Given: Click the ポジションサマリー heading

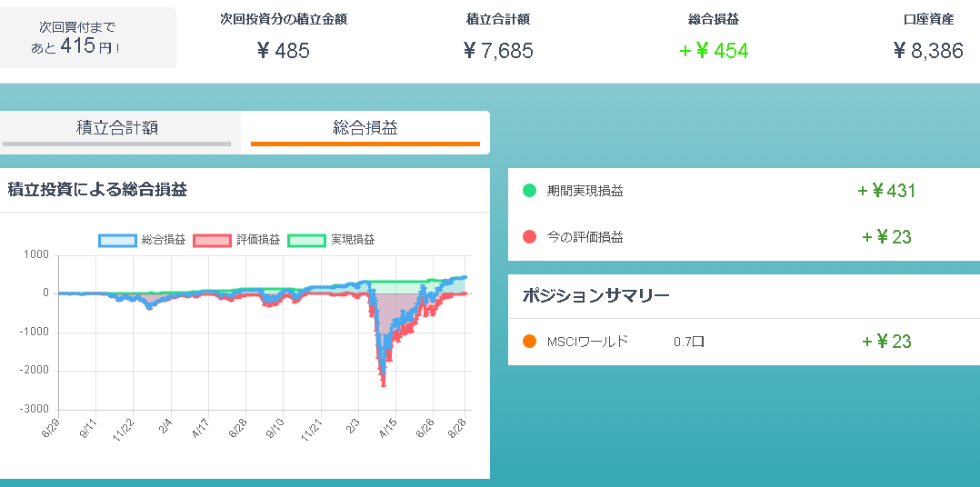Looking at the screenshot, I should [595, 295].
